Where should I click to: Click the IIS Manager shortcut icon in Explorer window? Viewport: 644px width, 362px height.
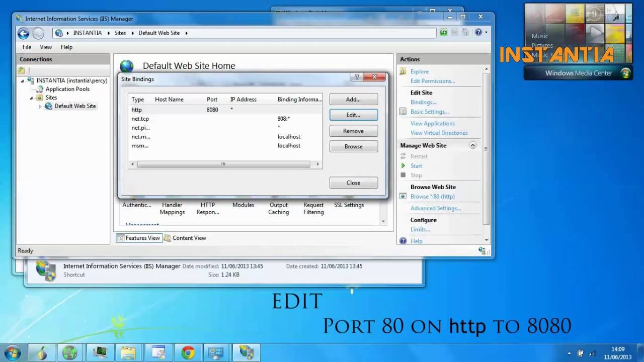[x=46, y=270]
